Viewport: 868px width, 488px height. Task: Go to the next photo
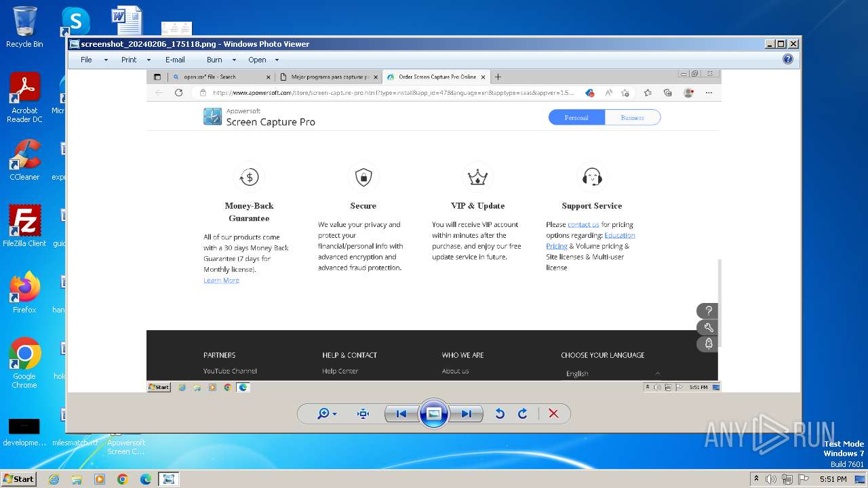467,414
